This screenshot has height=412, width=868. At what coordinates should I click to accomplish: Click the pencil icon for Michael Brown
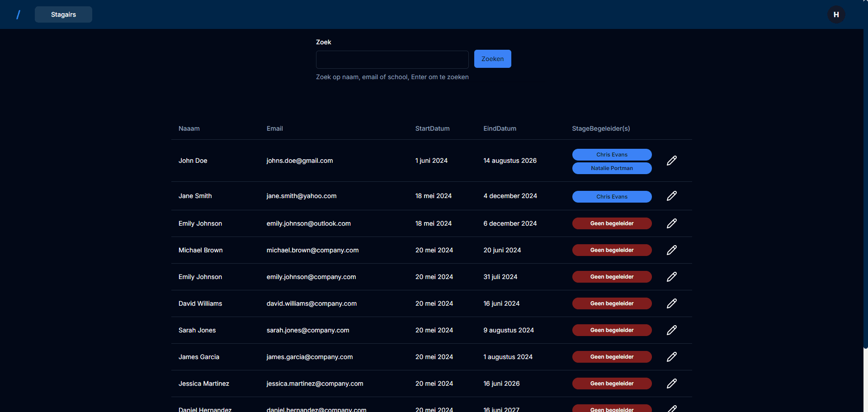coord(671,250)
